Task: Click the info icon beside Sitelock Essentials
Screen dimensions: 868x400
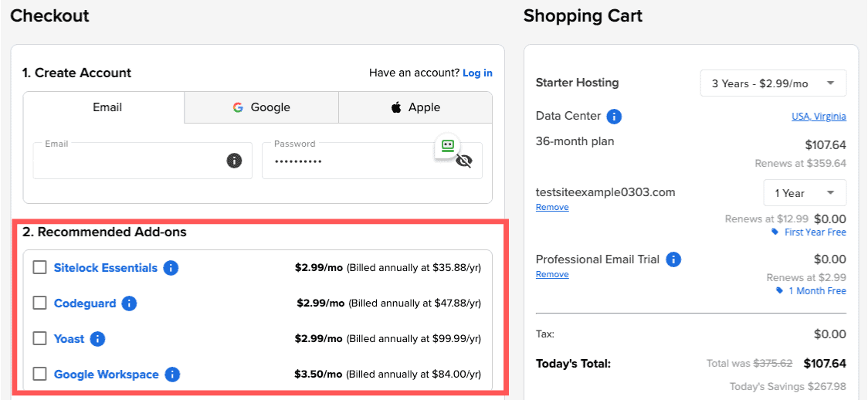Action: pos(171,268)
